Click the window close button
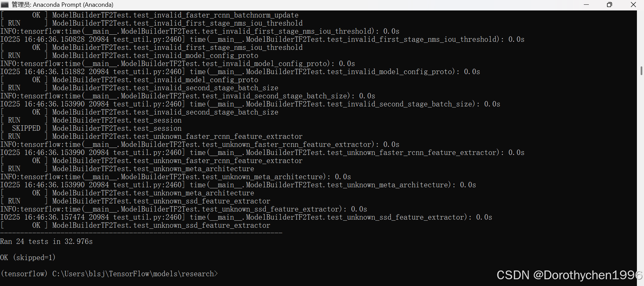This screenshot has width=644, height=286. [x=634, y=5]
